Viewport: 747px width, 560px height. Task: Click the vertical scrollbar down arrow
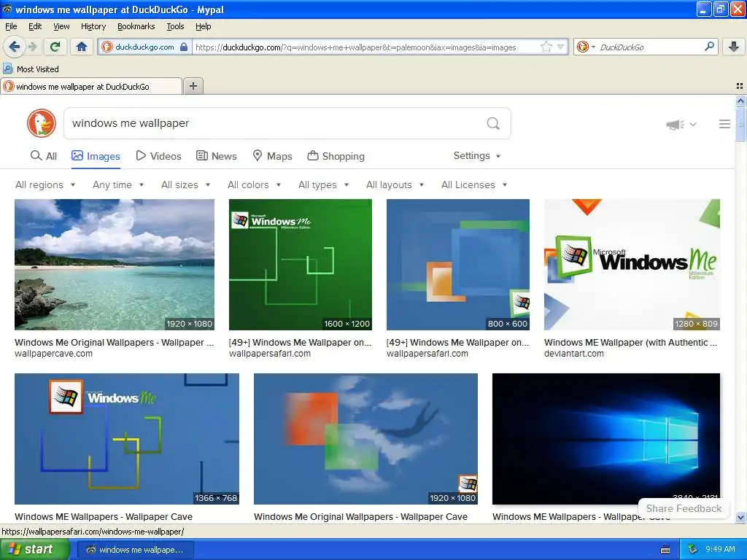(x=740, y=517)
